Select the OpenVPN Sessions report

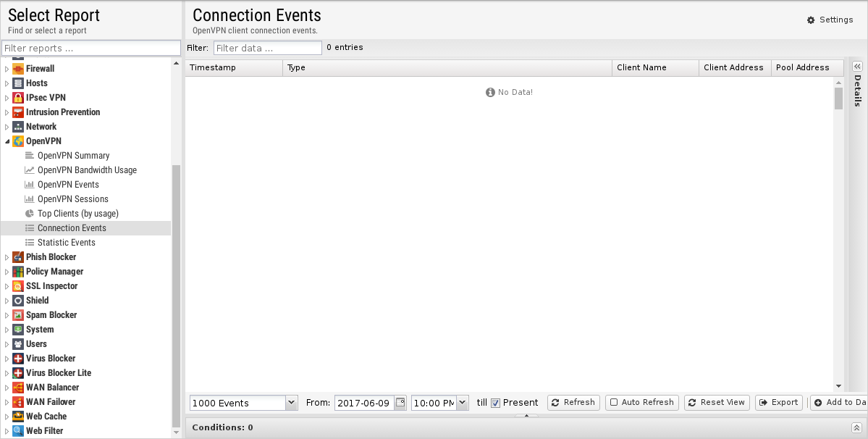73,198
